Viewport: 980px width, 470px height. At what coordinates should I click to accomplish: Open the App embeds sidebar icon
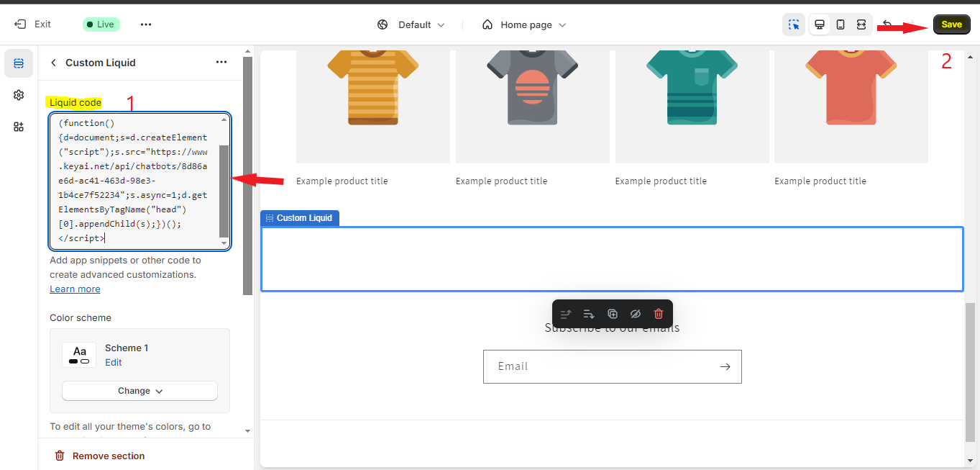(x=19, y=127)
